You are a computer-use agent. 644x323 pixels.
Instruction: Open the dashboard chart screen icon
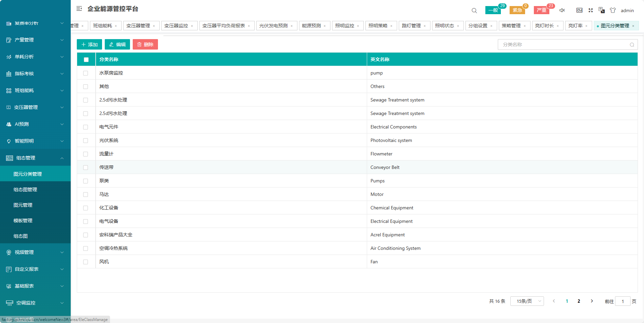[x=579, y=10]
